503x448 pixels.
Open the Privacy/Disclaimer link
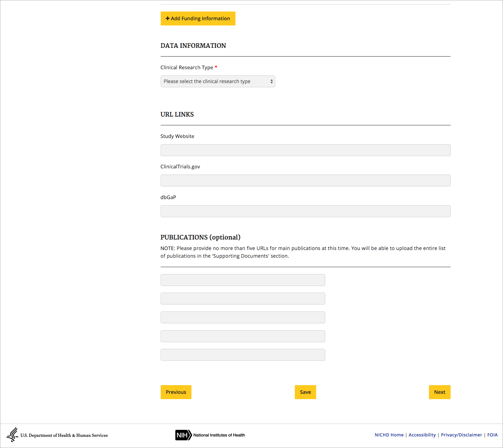[461, 435]
